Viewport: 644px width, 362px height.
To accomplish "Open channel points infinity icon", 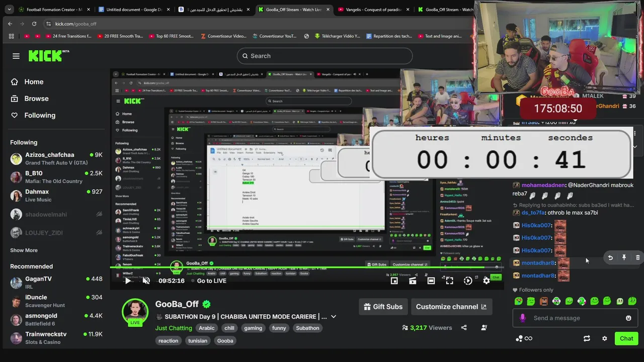I will pos(524,338).
